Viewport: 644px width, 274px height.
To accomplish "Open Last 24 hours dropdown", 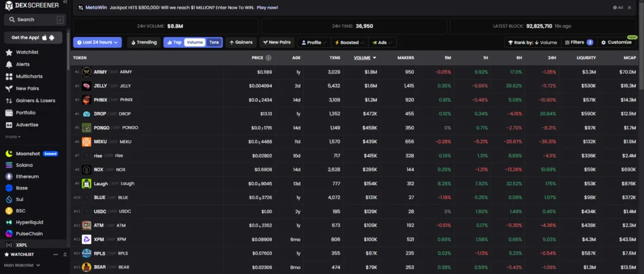I will tap(97, 42).
